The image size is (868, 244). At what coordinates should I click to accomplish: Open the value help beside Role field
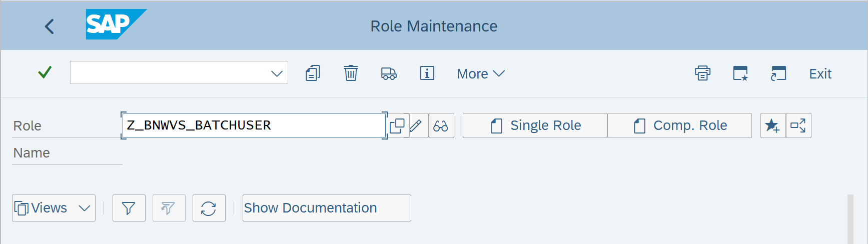(397, 125)
